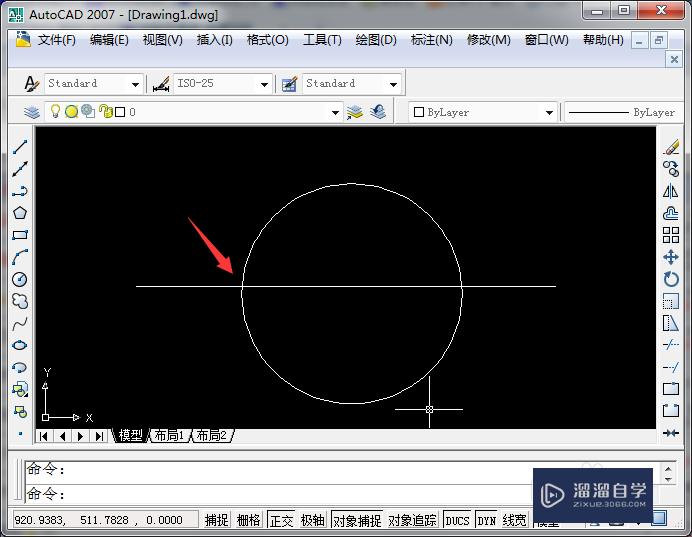Select the Break tool
The height and width of the screenshot is (537, 692).
point(671,411)
